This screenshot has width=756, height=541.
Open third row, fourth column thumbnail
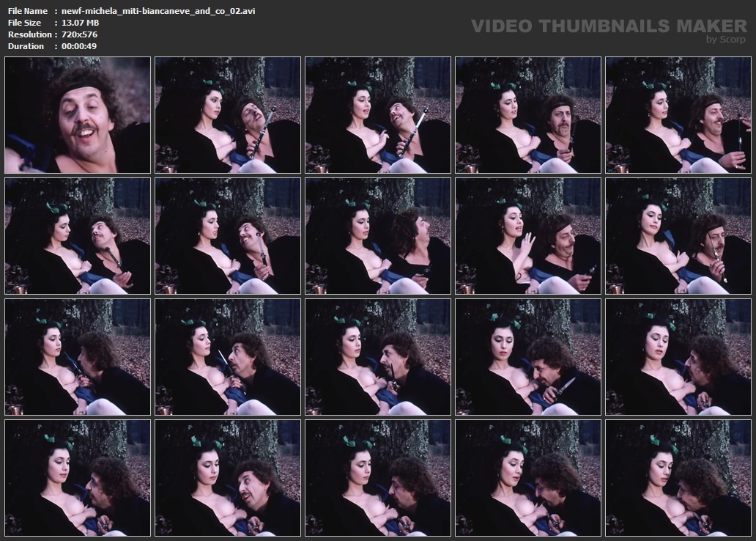pos(528,357)
